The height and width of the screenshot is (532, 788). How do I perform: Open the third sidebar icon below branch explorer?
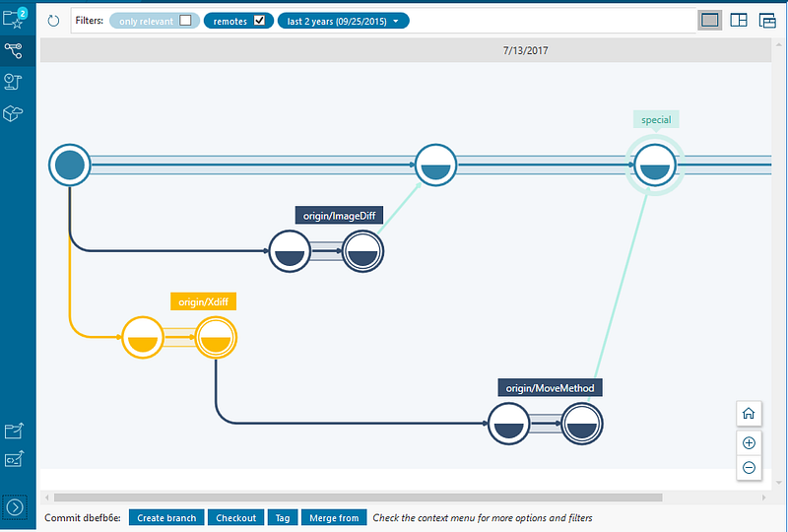pyautogui.click(x=15, y=82)
